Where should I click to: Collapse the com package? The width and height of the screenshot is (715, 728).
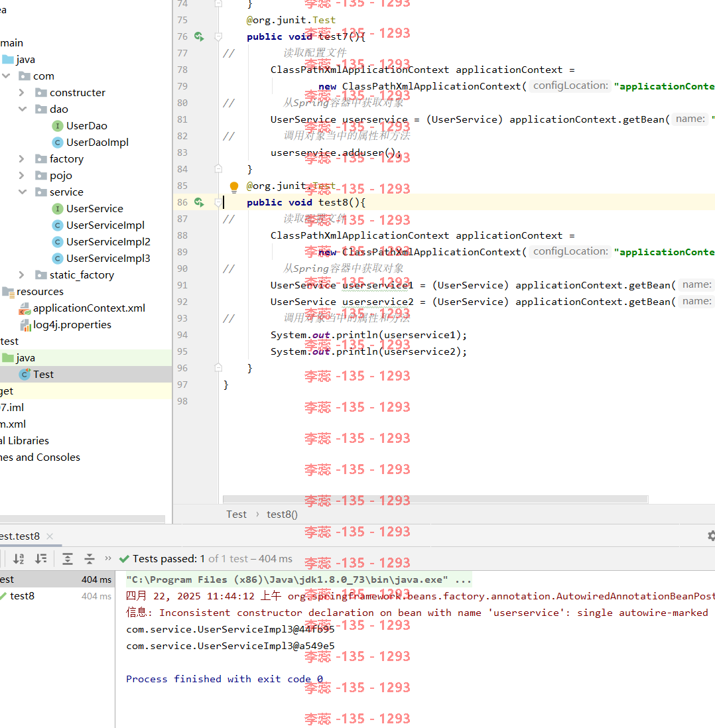coord(6,76)
